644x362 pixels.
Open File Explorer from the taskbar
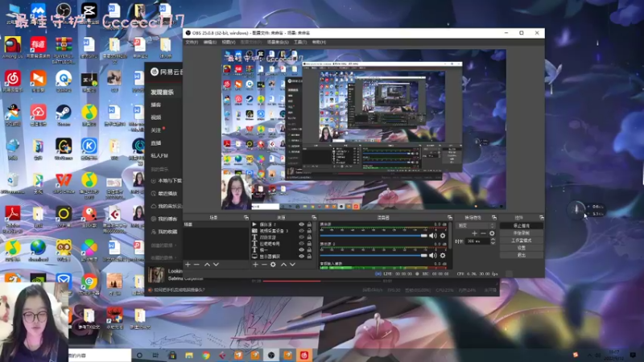[x=189, y=356]
